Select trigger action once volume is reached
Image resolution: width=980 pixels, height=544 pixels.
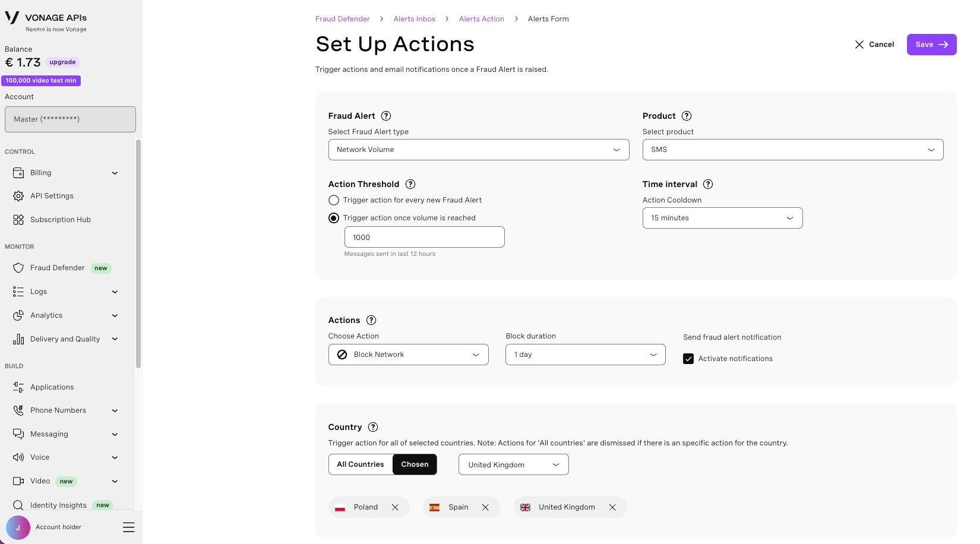tap(334, 218)
